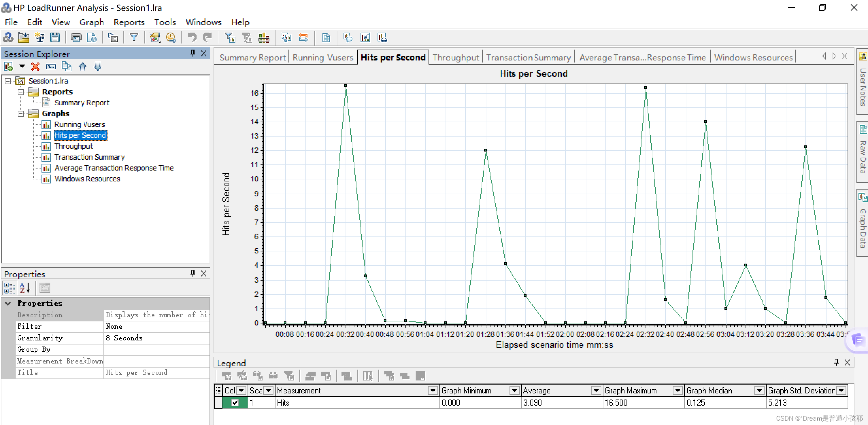The height and width of the screenshot is (425, 868).
Task: Collapse the Properties section chevron
Action: (x=8, y=303)
